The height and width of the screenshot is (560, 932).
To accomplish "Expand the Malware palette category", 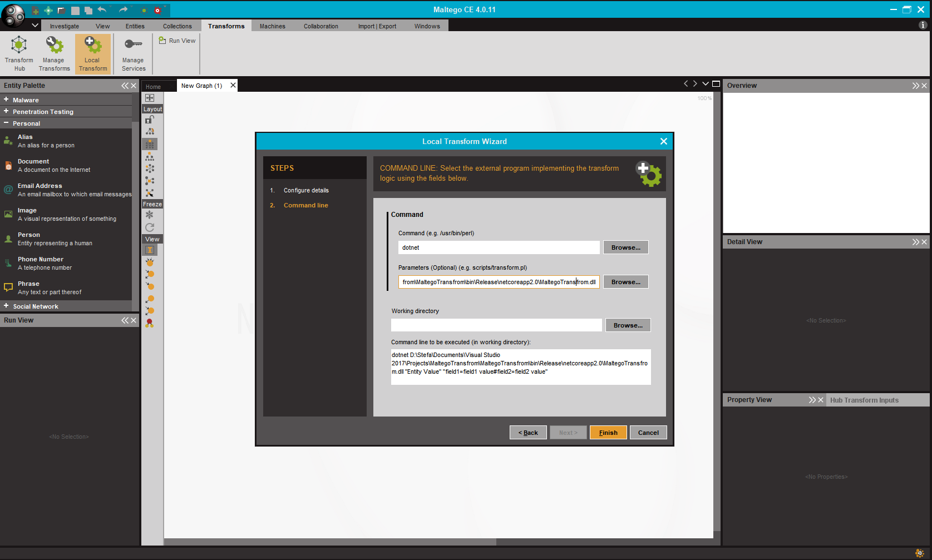I will (66, 100).
